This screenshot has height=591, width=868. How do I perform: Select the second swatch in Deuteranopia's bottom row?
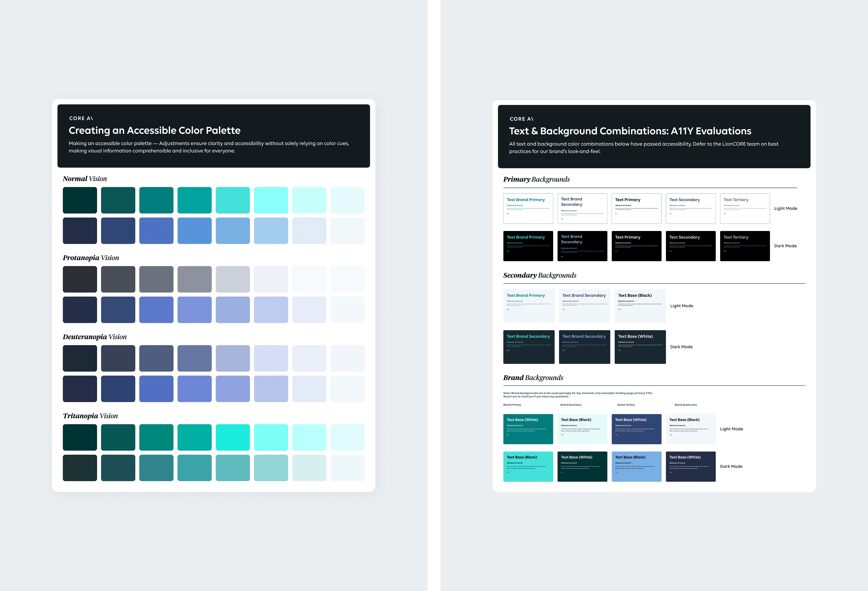tap(118, 389)
